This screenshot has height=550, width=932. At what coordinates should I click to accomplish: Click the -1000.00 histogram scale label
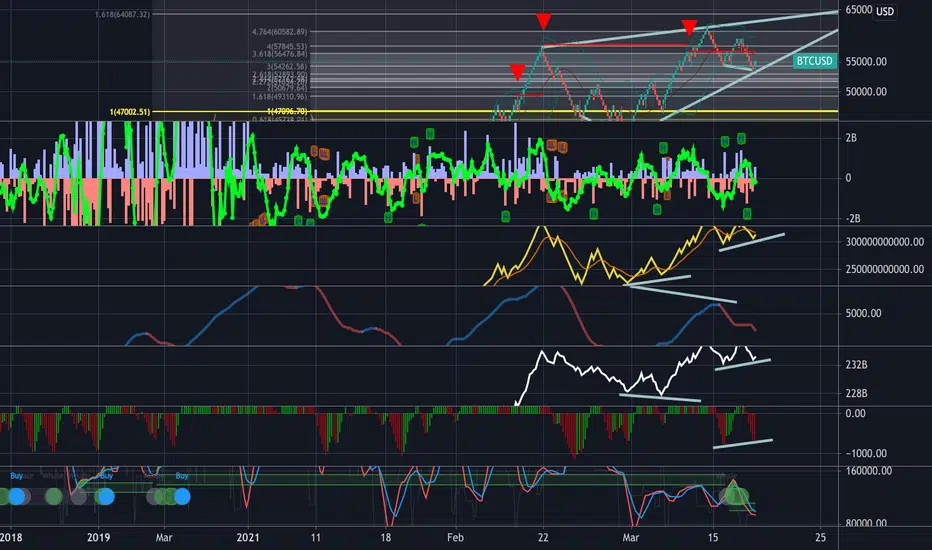[866, 453]
